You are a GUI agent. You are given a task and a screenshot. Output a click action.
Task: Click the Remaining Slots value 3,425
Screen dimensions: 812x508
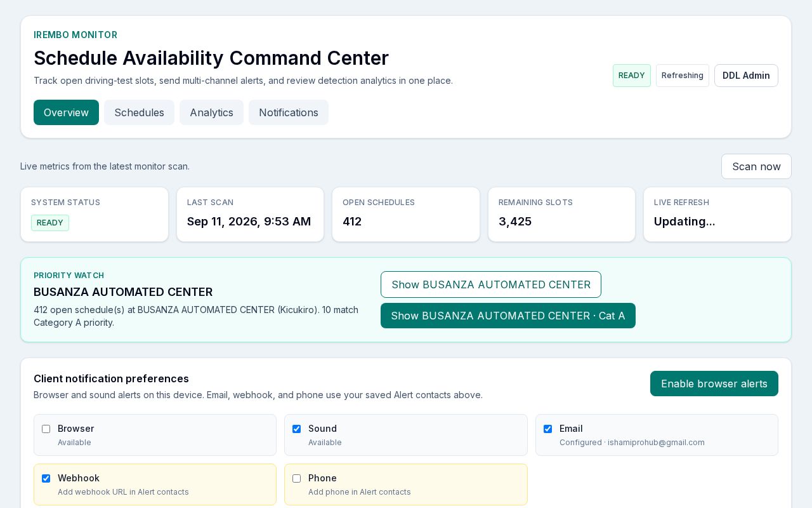point(515,222)
